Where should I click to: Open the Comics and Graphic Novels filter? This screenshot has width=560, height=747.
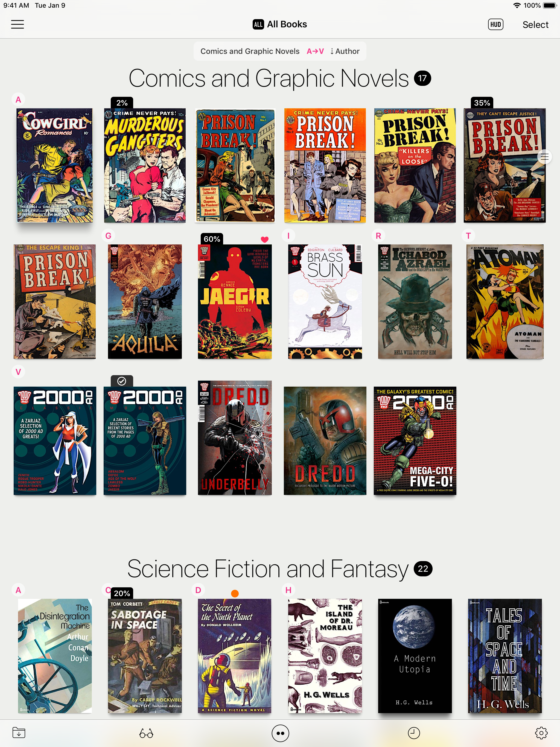click(x=250, y=51)
